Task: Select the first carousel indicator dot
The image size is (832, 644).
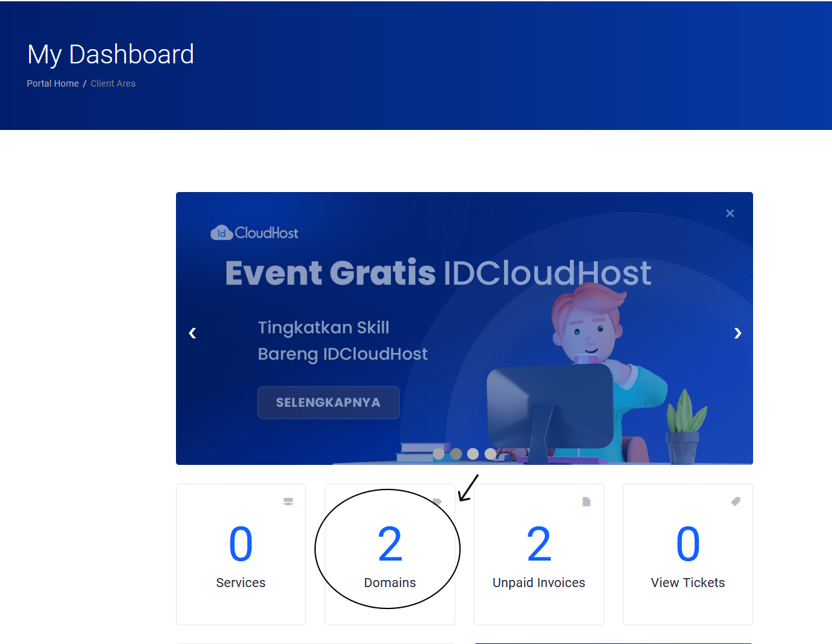Action: 439,454
